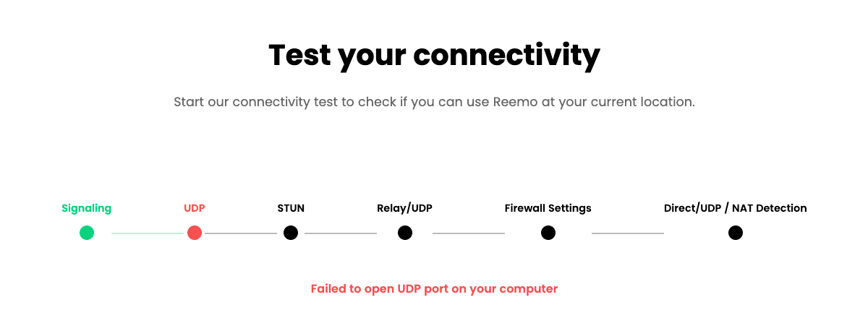Click the black STUN step dot
Screen dimensions: 868x318
coord(291,233)
